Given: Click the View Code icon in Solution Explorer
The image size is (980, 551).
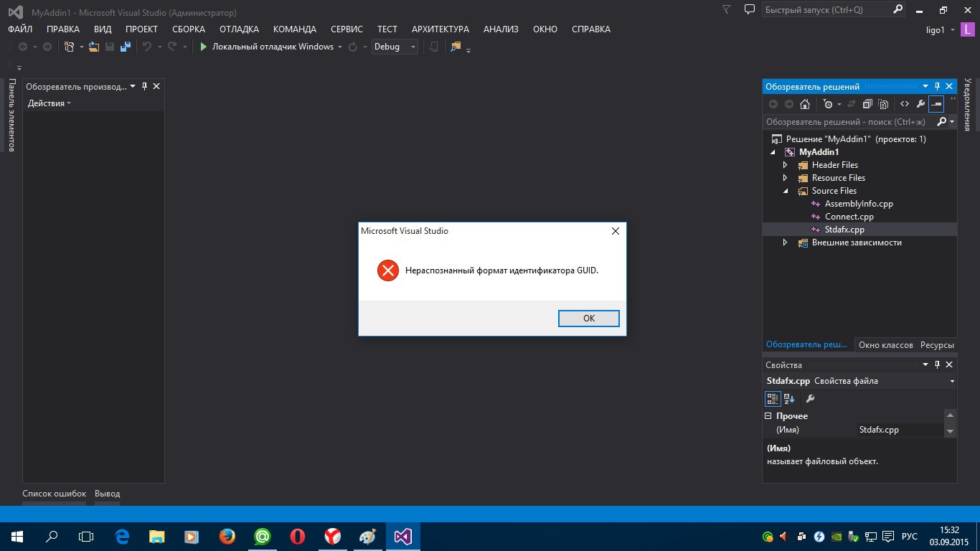Looking at the screenshot, I should 905,104.
